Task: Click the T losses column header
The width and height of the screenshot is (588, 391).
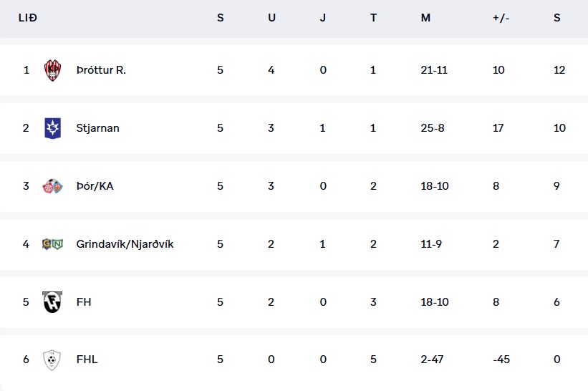Action: point(373,18)
